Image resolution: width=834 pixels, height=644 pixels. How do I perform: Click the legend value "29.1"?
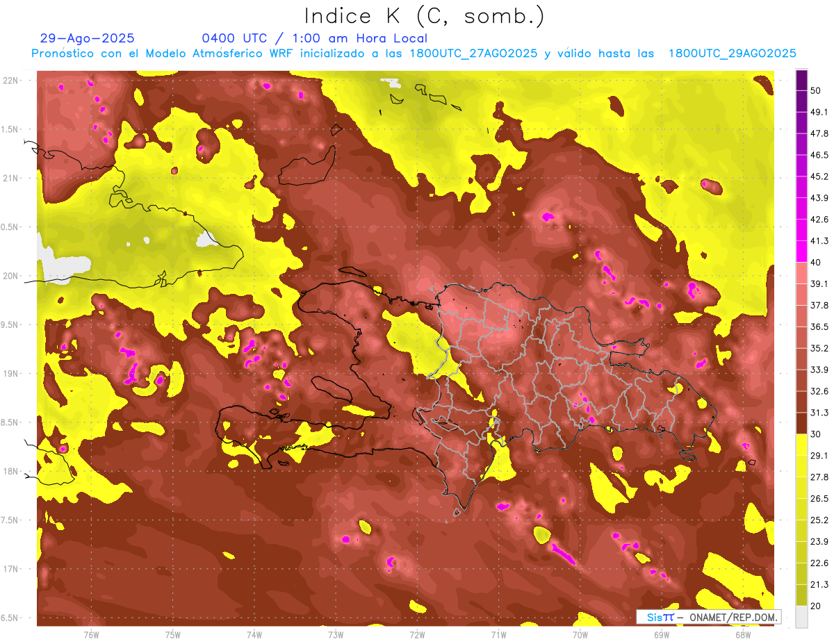(x=819, y=456)
